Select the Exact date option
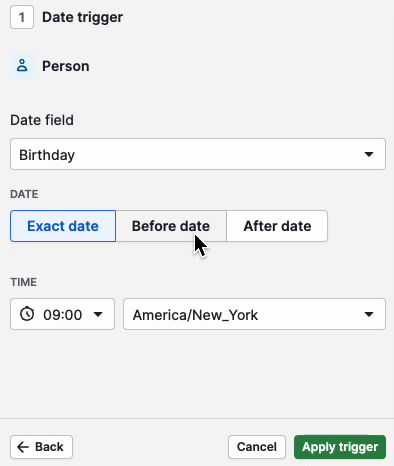The width and height of the screenshot is (394, 466). pos(63,226)
